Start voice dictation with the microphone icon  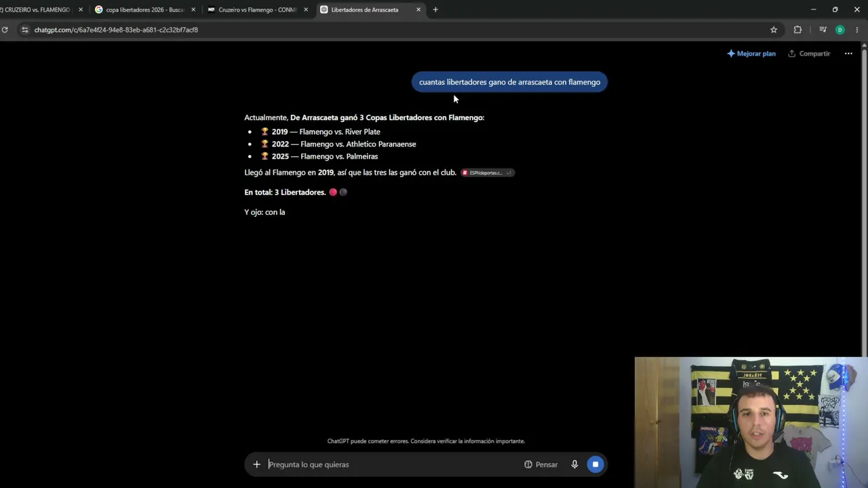(574, 464)
